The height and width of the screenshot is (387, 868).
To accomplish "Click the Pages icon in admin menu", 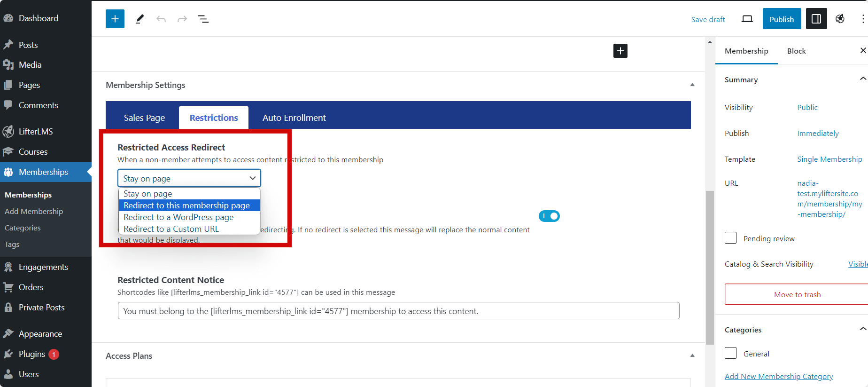I will [8, 85].
